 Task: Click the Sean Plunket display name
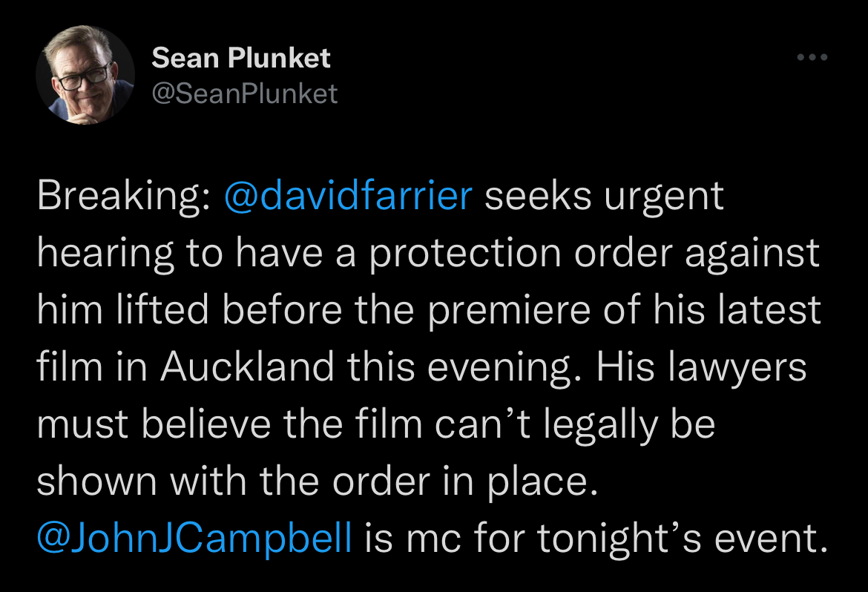pyautogui.click(x=241, y=57)
